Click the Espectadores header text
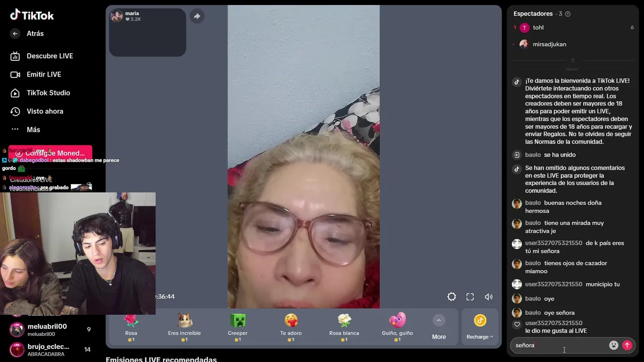The width and height of the screenshot is (644, 362). (533, 14)
